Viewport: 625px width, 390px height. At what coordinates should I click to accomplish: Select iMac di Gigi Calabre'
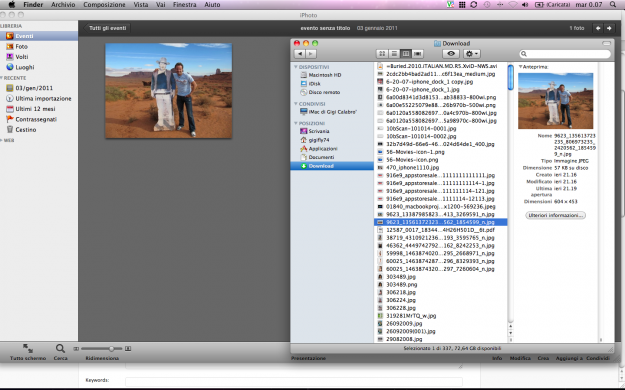[x=328, y=112]
